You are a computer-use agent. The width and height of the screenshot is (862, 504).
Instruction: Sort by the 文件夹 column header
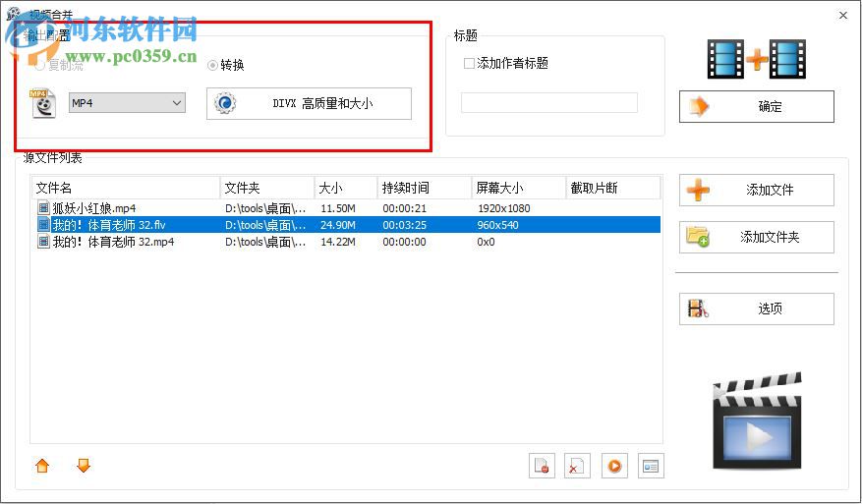[267, 188]
